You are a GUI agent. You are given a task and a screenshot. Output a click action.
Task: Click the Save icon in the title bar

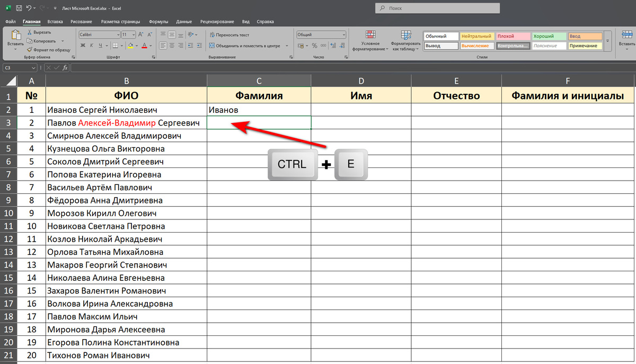19,8
